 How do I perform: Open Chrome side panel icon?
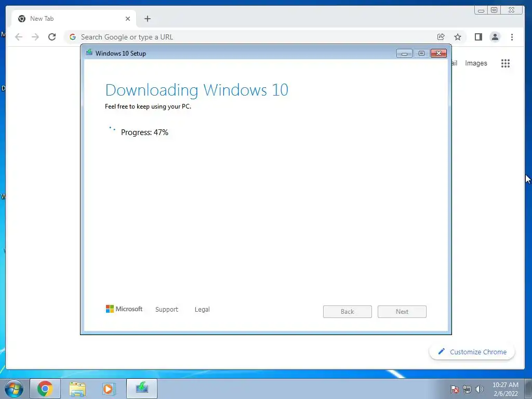point(478,37)
